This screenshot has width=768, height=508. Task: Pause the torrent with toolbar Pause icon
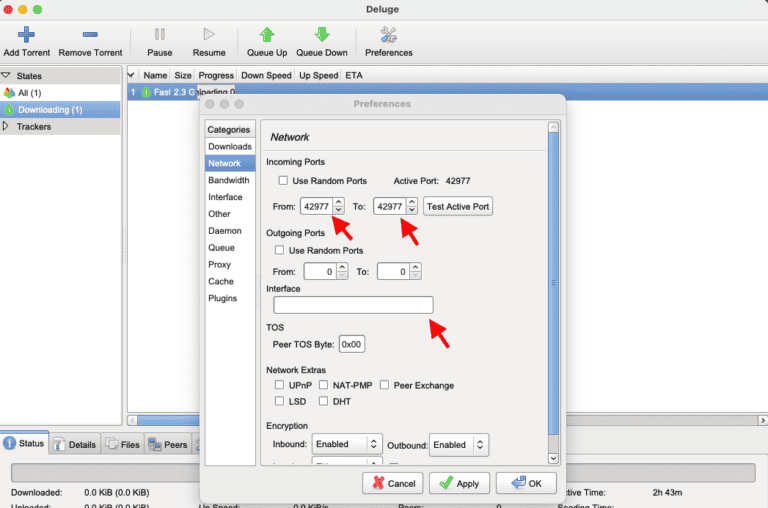160,35
